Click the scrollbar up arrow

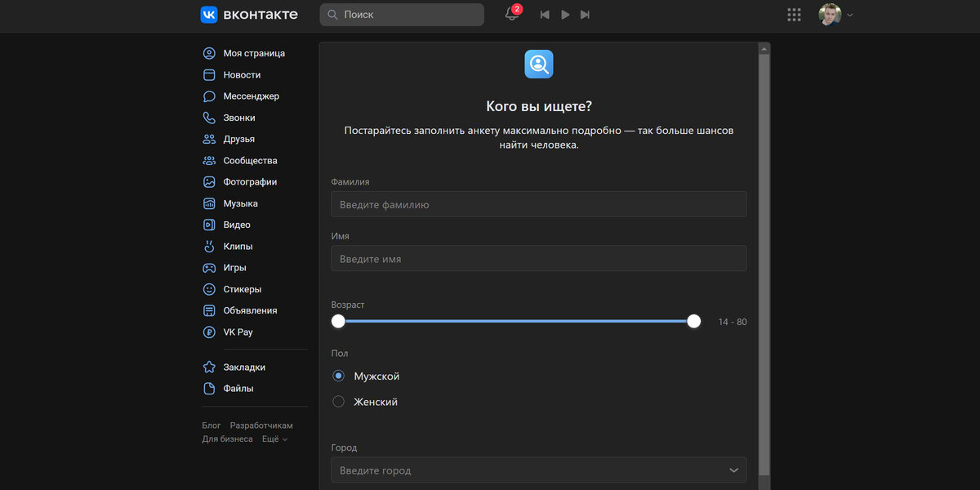(764, 47)
